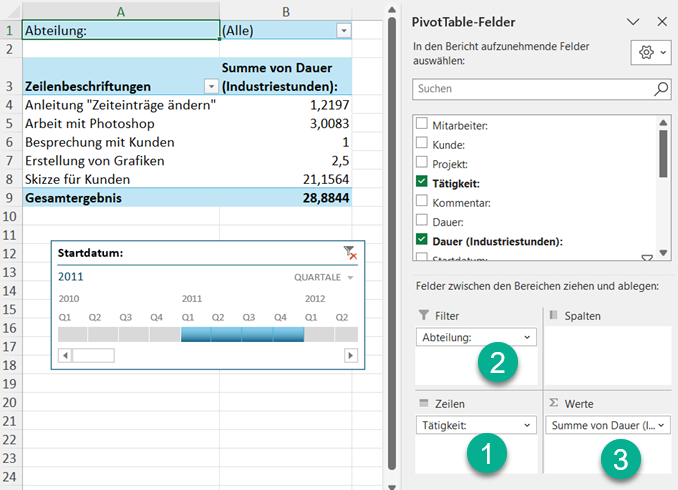
Task: Expand the QUARTALE time level dropdown
Action: pos(325,276)
